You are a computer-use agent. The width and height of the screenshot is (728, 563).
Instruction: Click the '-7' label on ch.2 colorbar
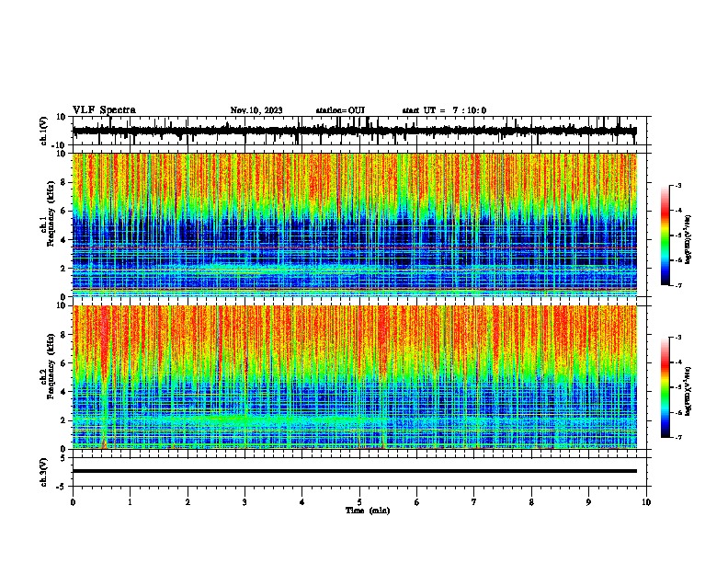(x=678, y=437)
